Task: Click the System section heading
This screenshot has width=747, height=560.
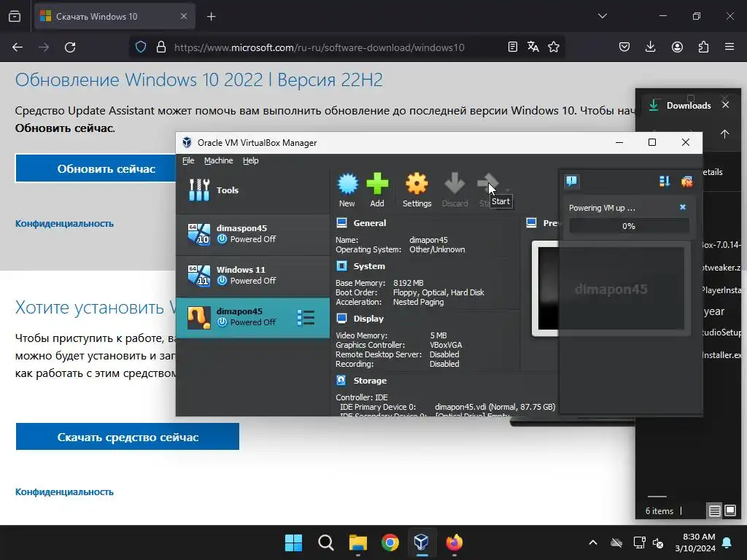Action: [368, 266]
